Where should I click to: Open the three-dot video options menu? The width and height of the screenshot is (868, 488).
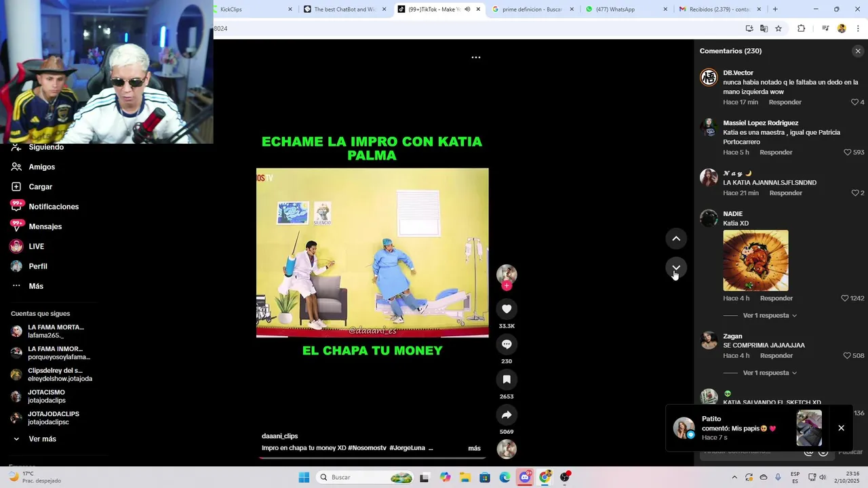point(476,58)
